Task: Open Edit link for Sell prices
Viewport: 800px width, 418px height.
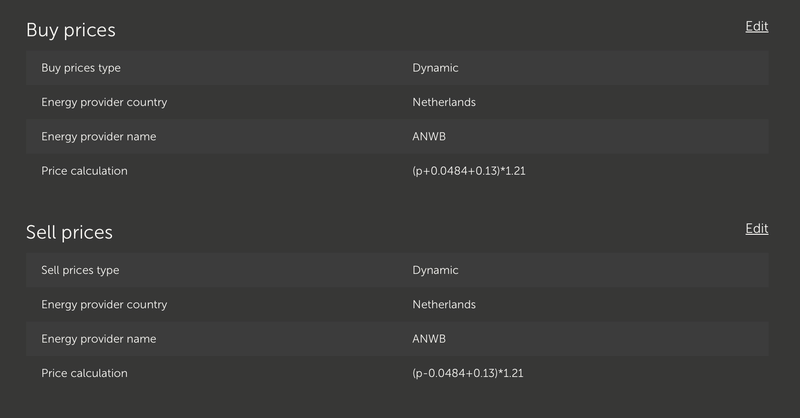Action: coord(757,229)
